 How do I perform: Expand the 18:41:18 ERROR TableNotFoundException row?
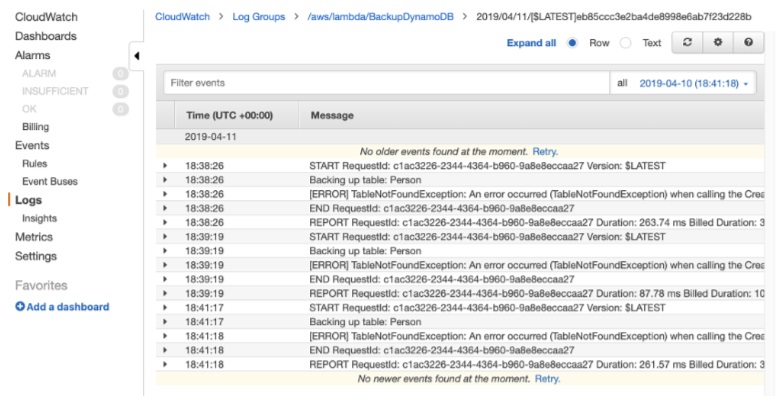coord(165,336)
